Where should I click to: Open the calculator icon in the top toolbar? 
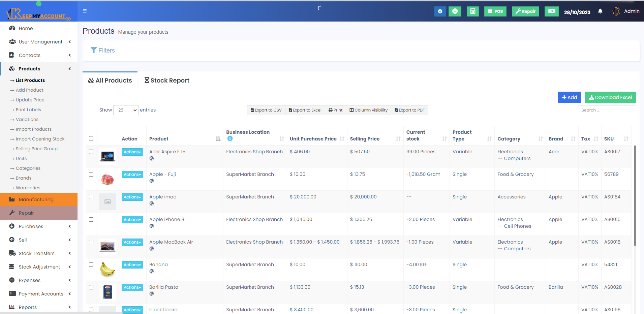472,11
